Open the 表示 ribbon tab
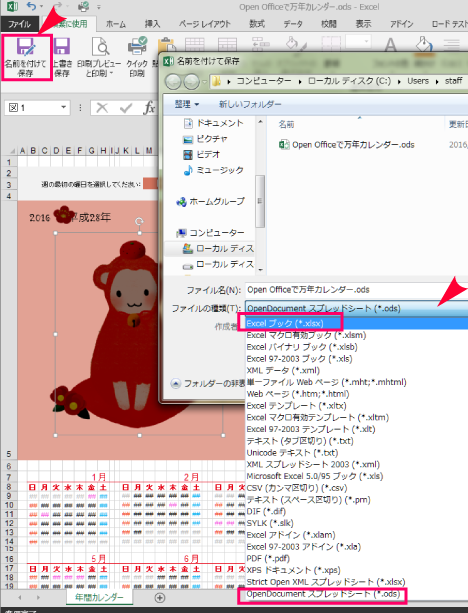 tap(363, 24)
